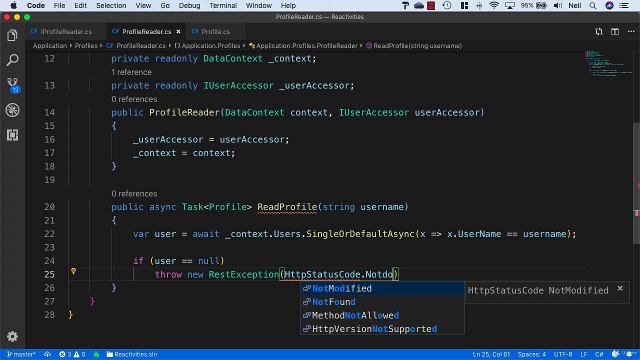Click Application breadcrumb
640x360 pixels.
[x=50, y=46]
